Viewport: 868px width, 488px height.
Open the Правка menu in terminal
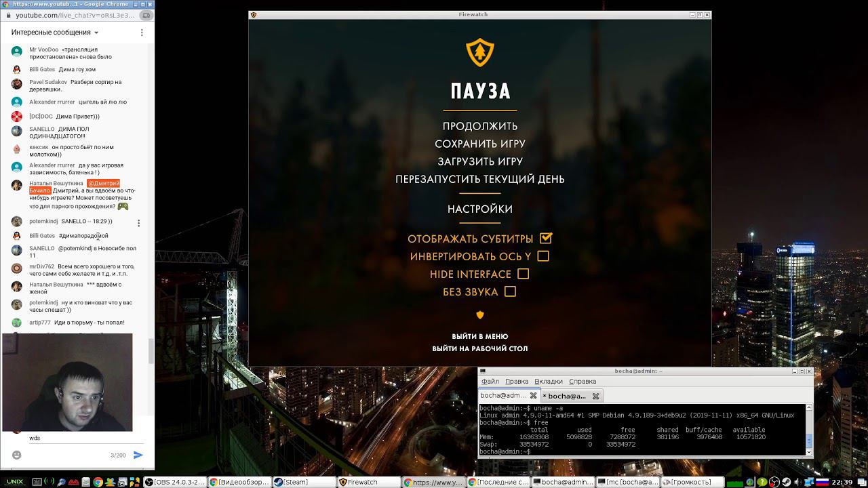pyautogui.click(x=517, y=382)
